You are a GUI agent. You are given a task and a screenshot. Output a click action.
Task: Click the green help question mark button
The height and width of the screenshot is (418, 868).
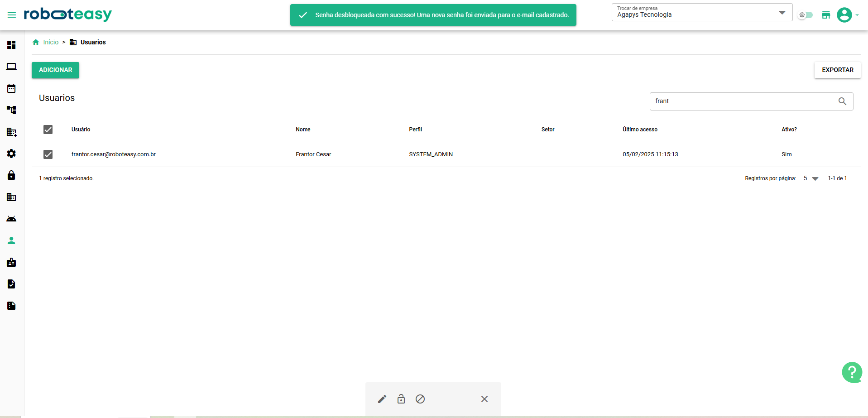[852, 372]
